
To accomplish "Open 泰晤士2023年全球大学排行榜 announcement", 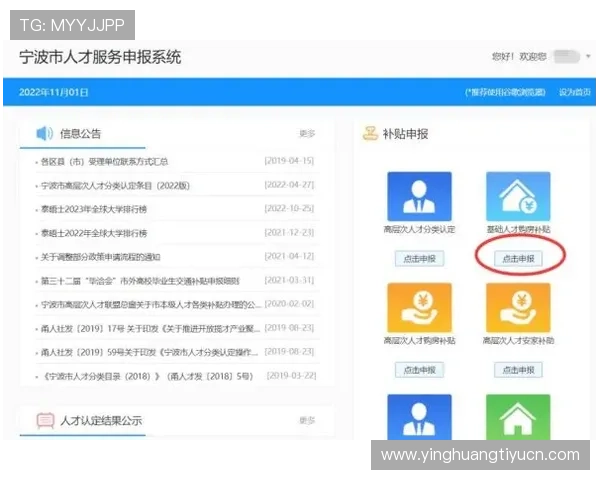I will pyautogui.click(x=94, y=209).
